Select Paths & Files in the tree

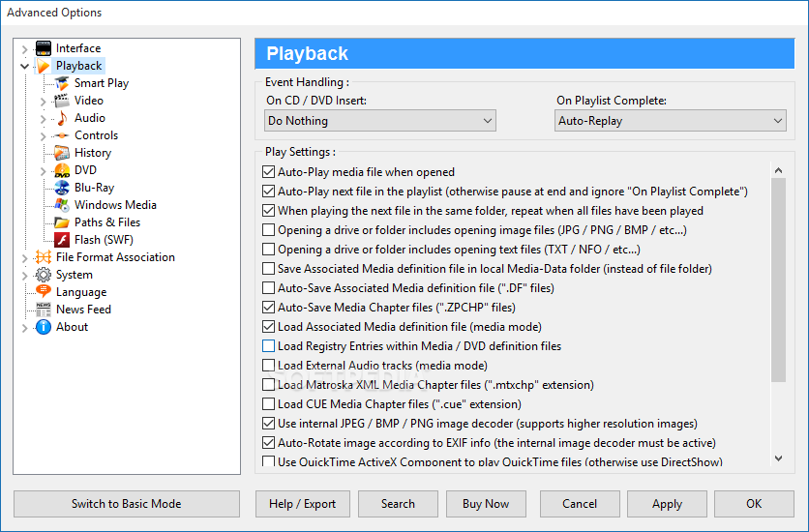pos(107,222)
